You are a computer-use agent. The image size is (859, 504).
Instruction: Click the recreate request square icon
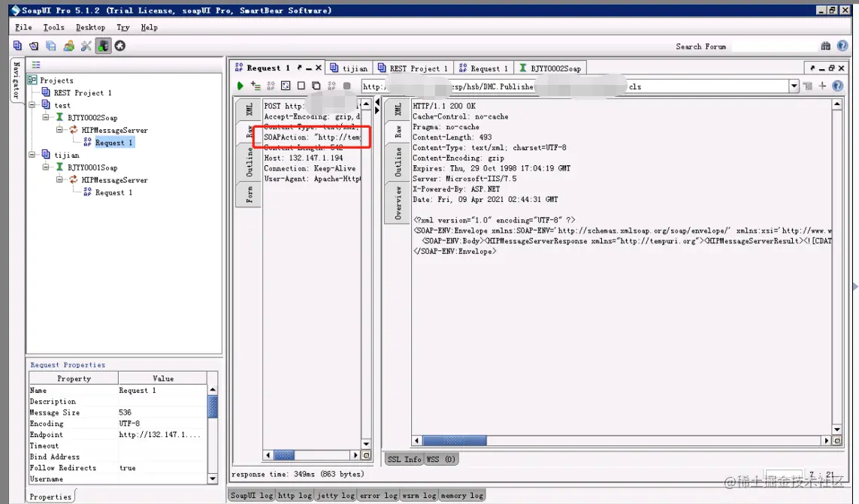click(x=286, y=86)
